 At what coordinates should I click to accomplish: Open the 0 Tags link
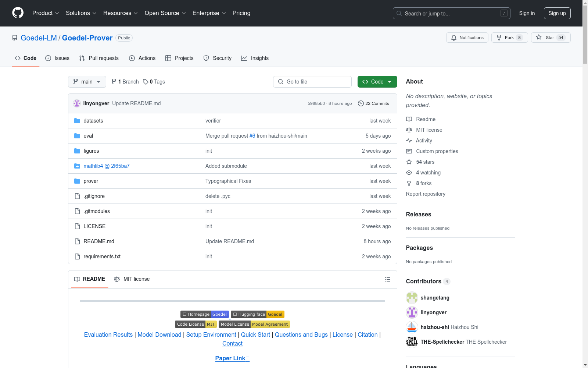(x=154, y=82)
